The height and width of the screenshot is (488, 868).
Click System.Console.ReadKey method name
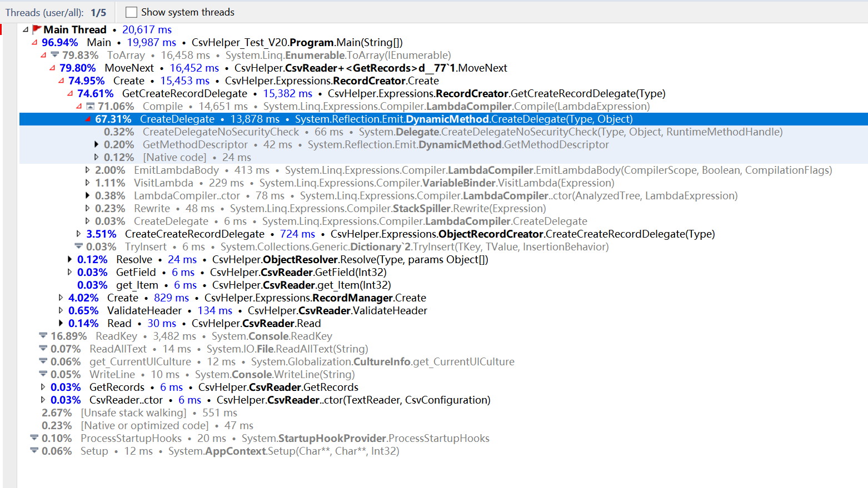272,336
